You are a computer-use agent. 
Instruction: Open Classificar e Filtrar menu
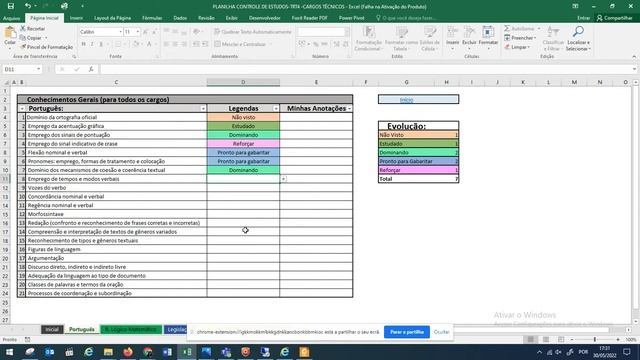click(x=553, y=39)
